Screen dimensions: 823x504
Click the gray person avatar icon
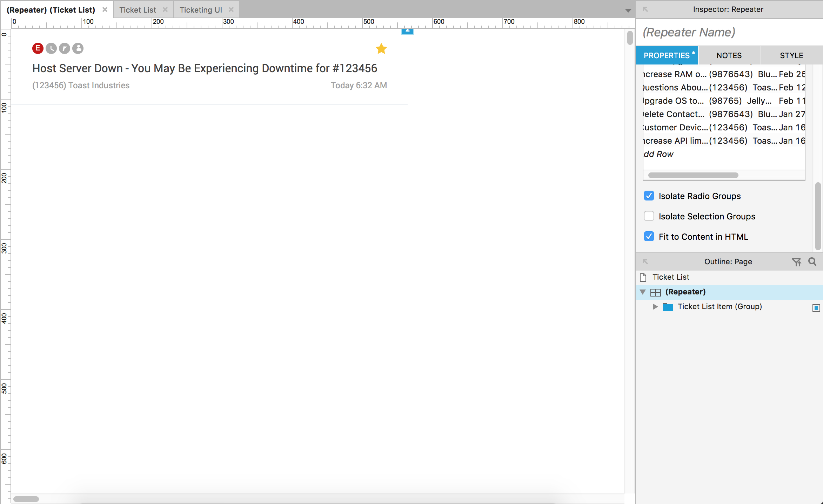(78, 48)
